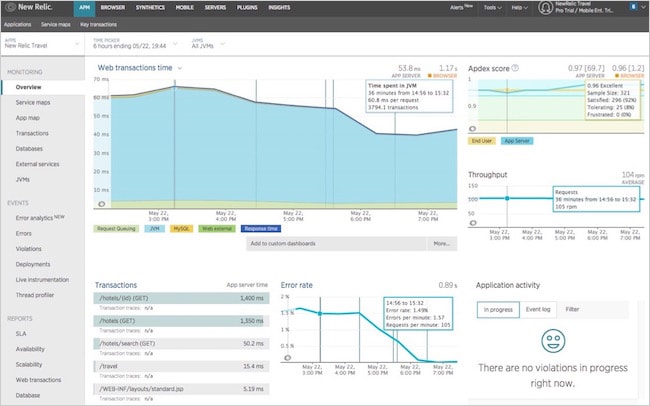
Task: Toggle the Response time legend swatch
Action: pyautogui.click(x=261, y=229)
